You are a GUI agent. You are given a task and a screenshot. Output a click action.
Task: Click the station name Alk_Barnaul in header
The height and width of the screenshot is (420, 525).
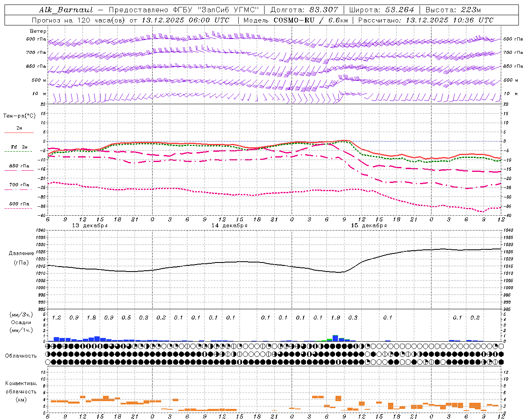coord(66,10)
